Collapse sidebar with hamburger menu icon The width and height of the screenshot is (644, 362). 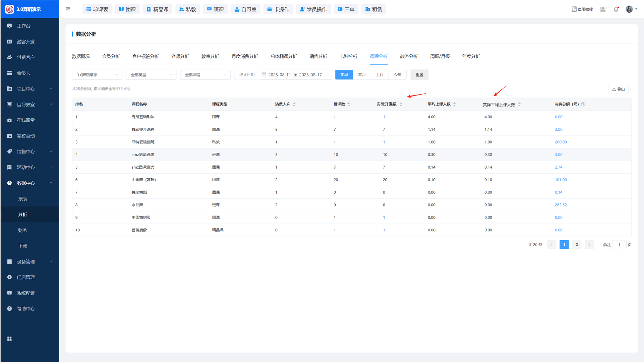[x=68, y=9]
